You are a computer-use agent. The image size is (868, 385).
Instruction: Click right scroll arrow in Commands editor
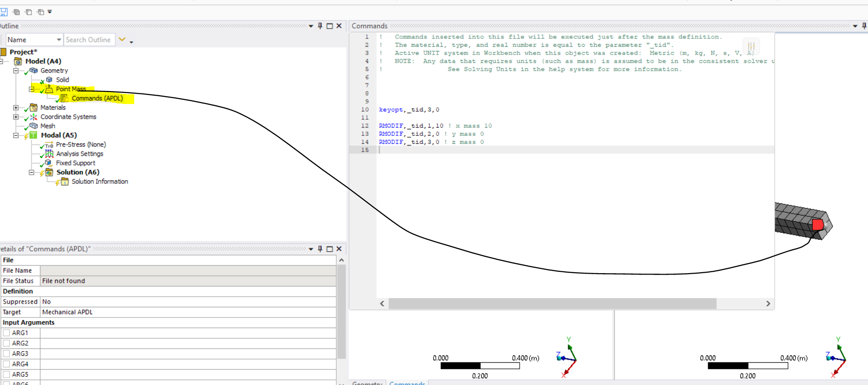pos(768,304)
